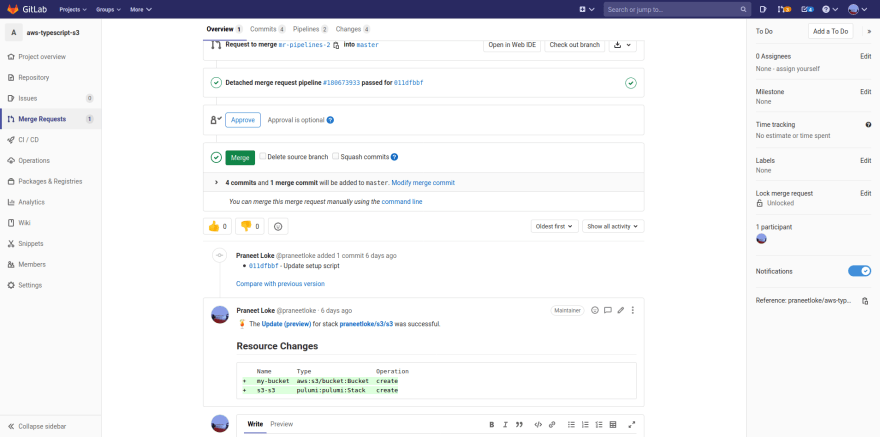Open the command line link
Screen dimensions: 880x437
[x=402, y=201]
